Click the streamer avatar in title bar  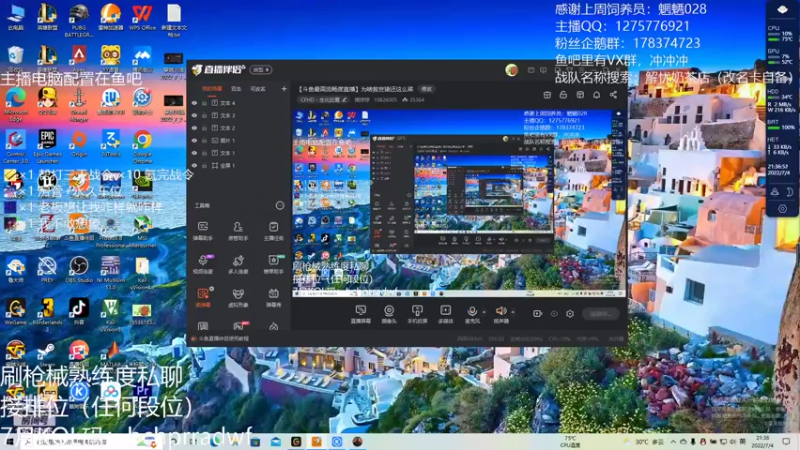[x=511, y=70]
